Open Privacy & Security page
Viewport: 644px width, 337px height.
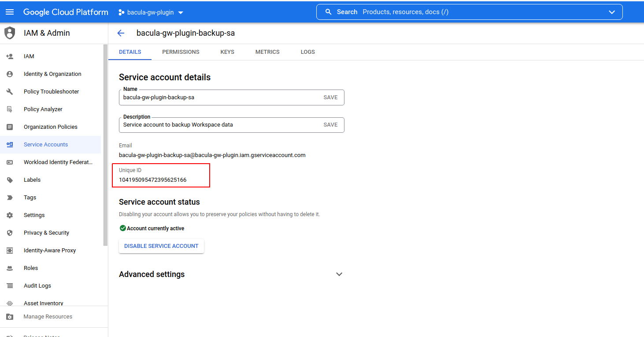point(51,233)
